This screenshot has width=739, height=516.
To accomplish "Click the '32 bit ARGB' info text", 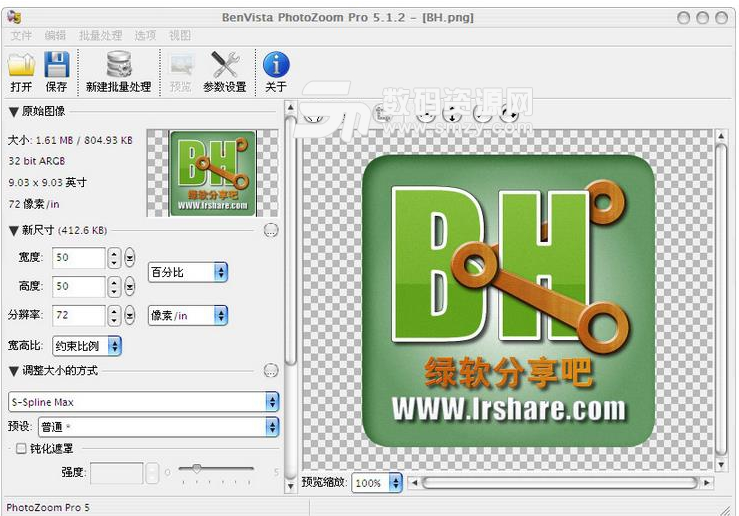I will (37, 161).
